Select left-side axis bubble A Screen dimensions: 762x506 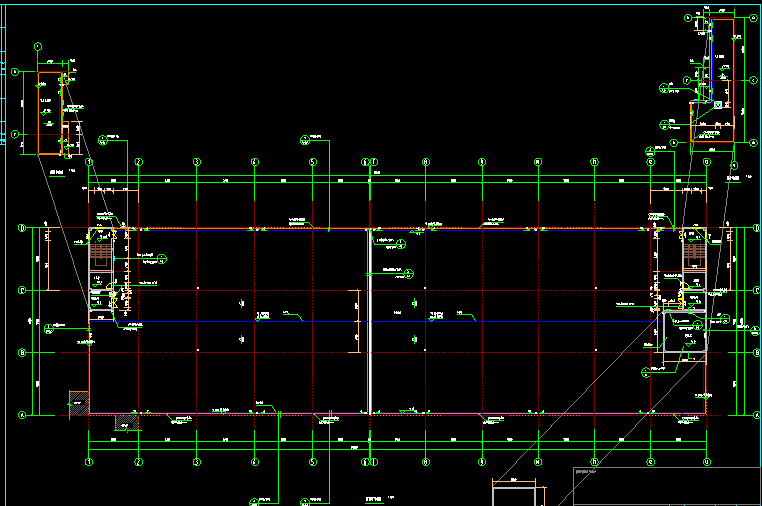pyautogui.click(x=20, y=414)
